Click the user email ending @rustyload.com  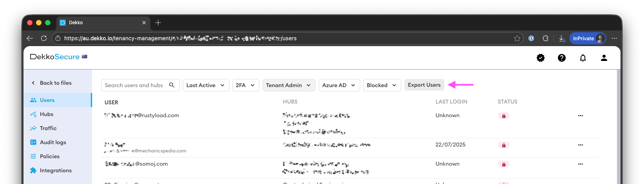click(x=142, y=115)
